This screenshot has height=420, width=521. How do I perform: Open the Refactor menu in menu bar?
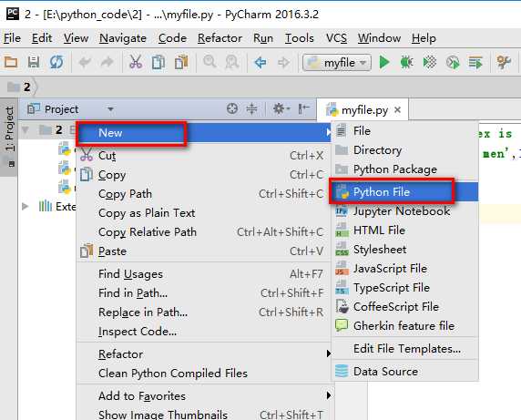[x=220, y=38]
